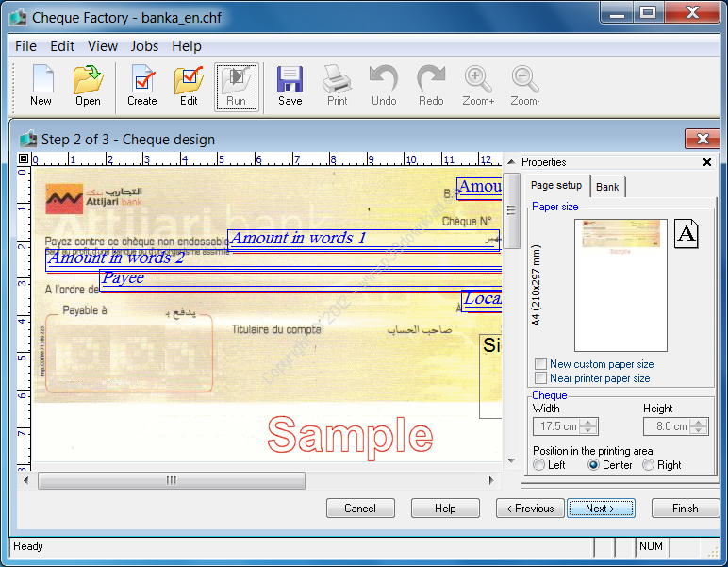Zoom in using the Zoom+ icon

coord(478,87)
